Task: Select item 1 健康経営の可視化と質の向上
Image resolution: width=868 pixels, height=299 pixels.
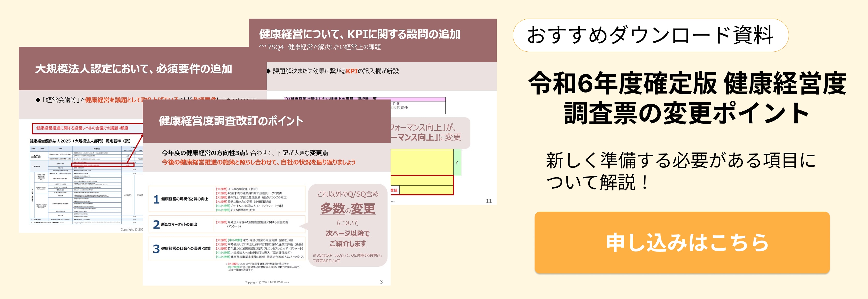Action: tap(184, 199)
